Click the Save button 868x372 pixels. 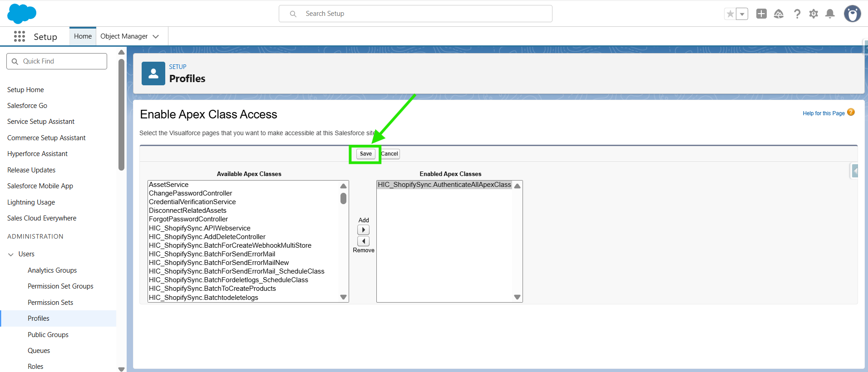(365, 154)
